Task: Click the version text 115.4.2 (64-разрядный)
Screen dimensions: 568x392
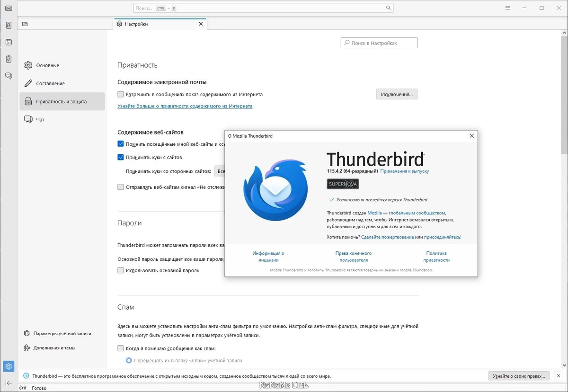Action: click(352, 171)
